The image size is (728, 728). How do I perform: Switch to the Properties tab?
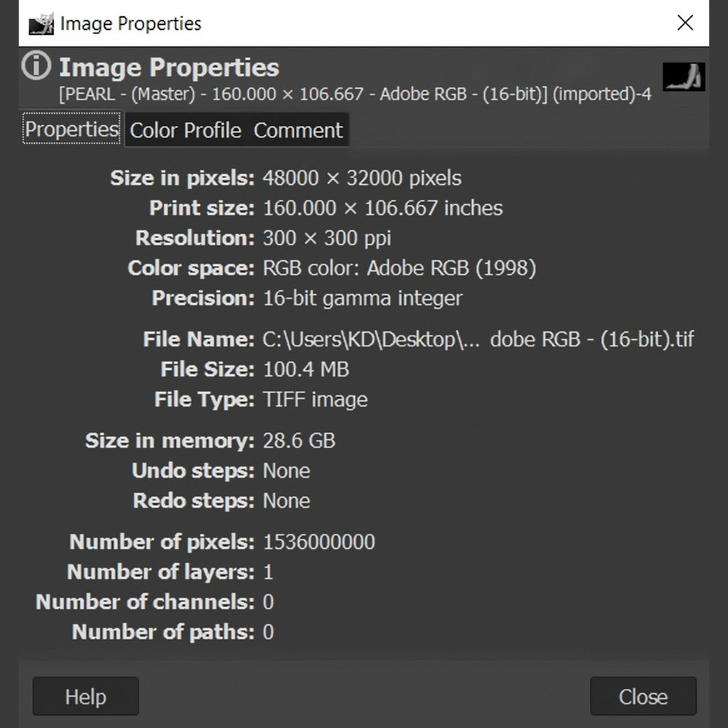point(72,129)
